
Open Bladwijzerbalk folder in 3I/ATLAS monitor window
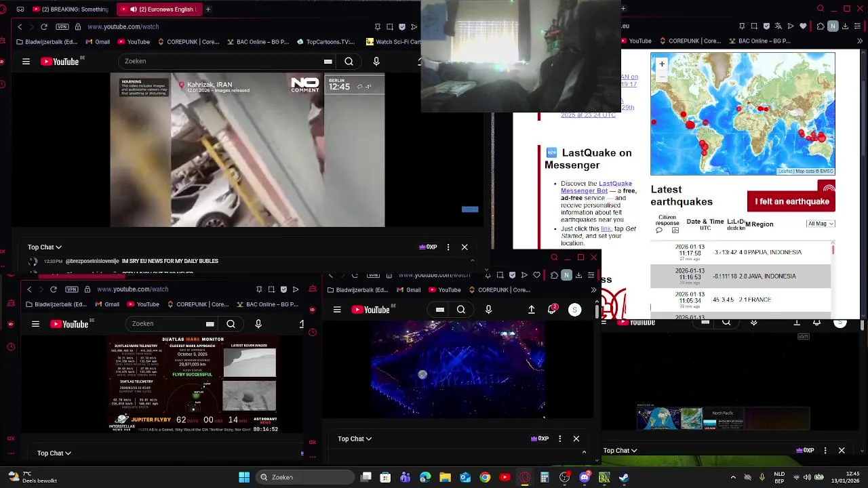55,305
